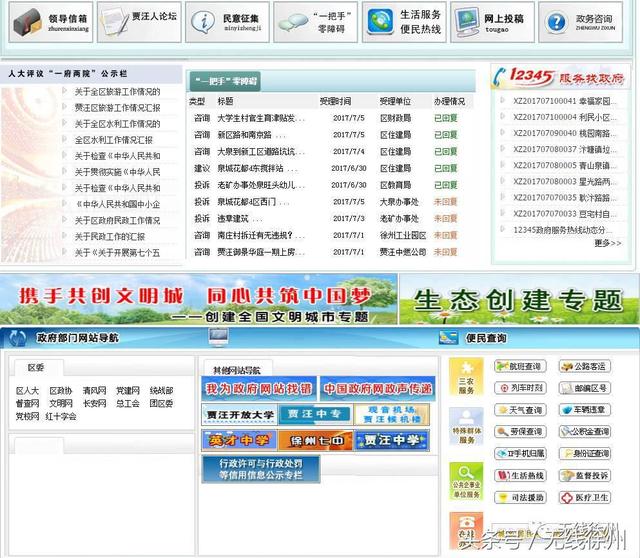The image size is (640, 558).
Task: Select the "一把手"零障碍 table tab
Action: (x=225, y=81)
